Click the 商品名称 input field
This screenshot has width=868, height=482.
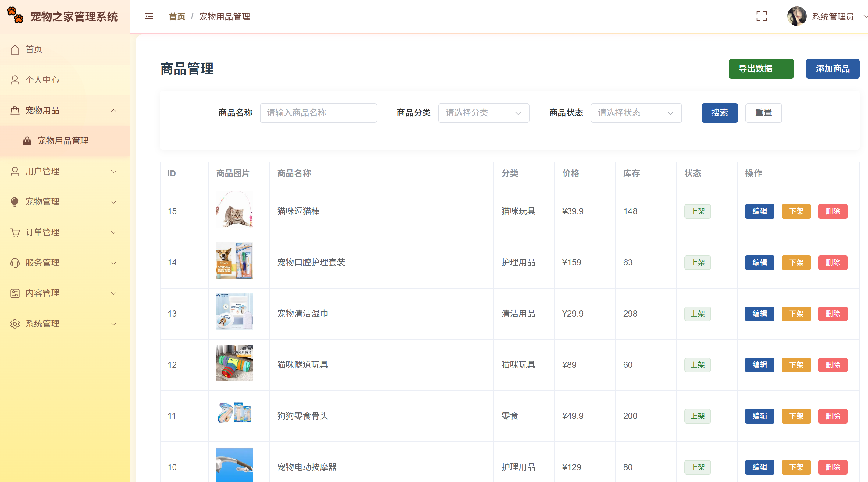click(x=318, y=113)
